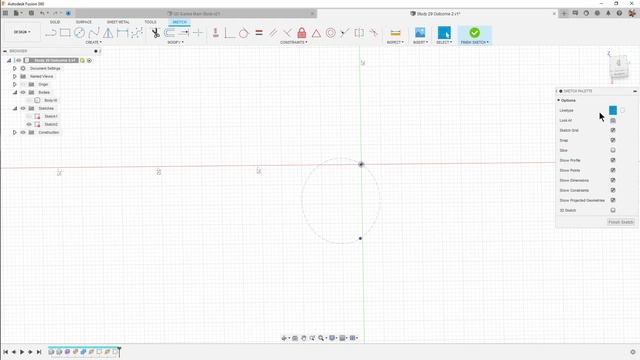
Task: Collapse the Bodies tree node
Action: (x=15, y=92)
